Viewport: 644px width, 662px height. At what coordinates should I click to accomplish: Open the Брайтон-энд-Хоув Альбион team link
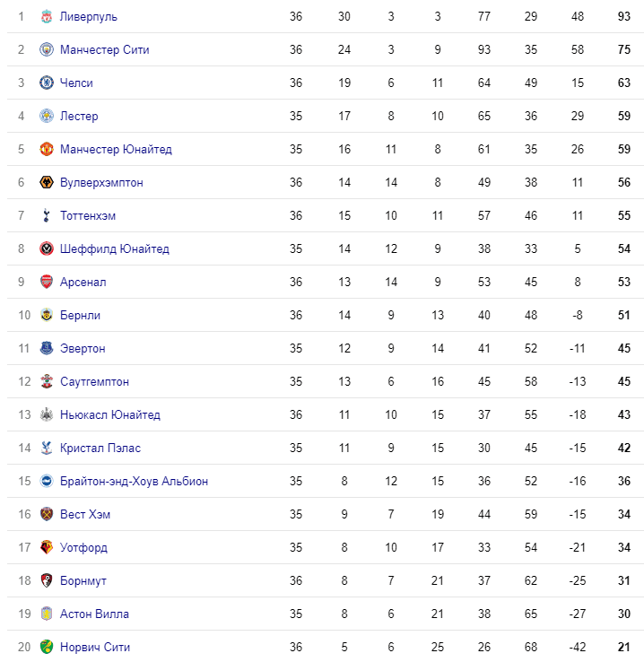(134, 482)
